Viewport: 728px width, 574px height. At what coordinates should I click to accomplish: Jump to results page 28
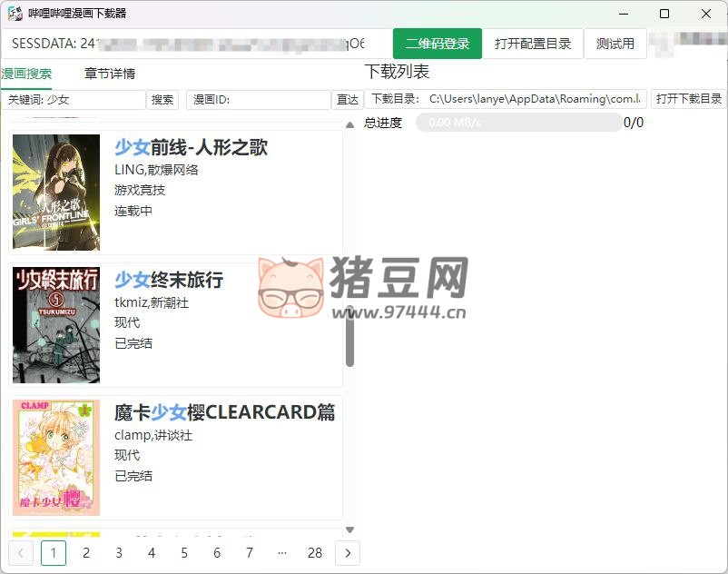click(x=315, y=552)
